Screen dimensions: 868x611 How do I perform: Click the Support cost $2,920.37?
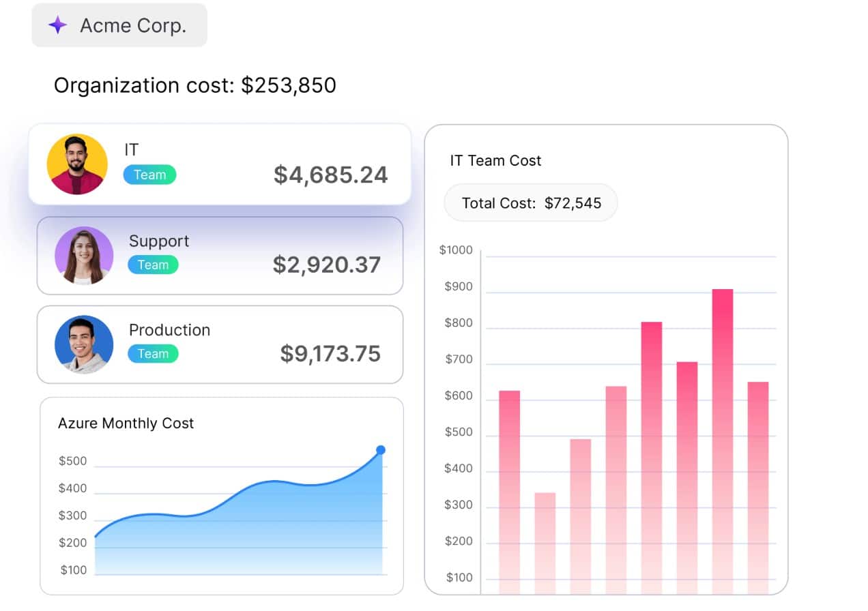click(x=327, y=265)
